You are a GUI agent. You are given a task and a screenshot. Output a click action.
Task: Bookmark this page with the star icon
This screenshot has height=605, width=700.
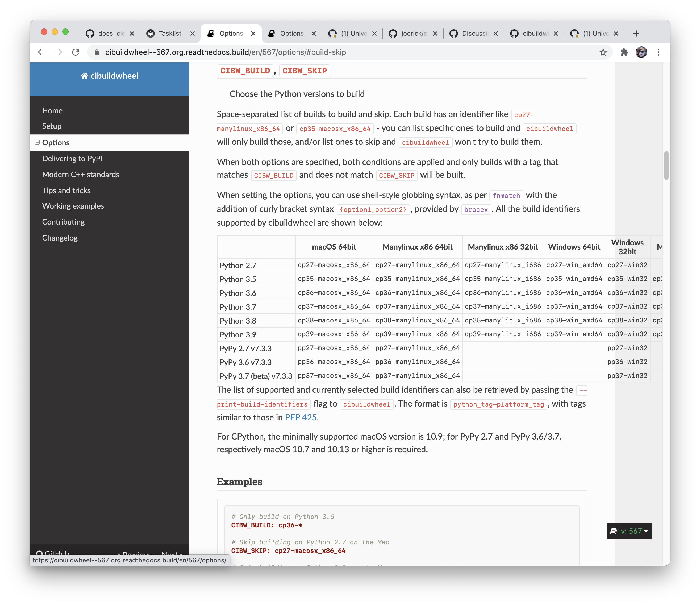tap(603, 52)
